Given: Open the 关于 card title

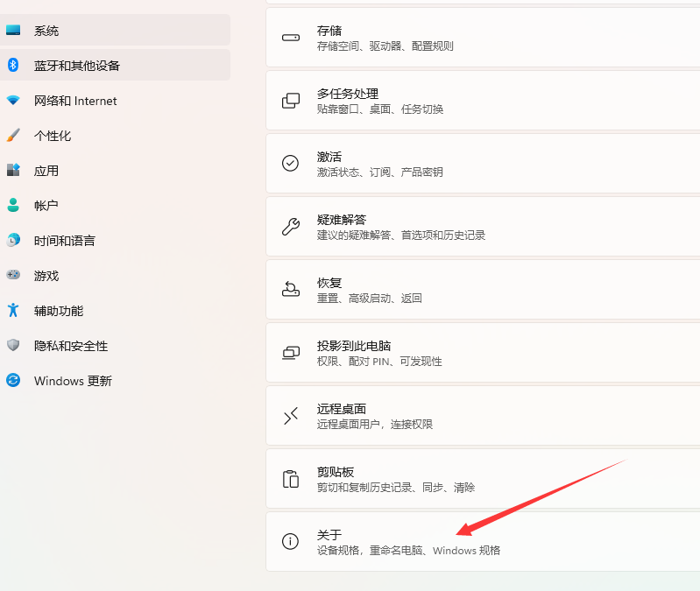Looking at the screenshot, I should [329, 535].
